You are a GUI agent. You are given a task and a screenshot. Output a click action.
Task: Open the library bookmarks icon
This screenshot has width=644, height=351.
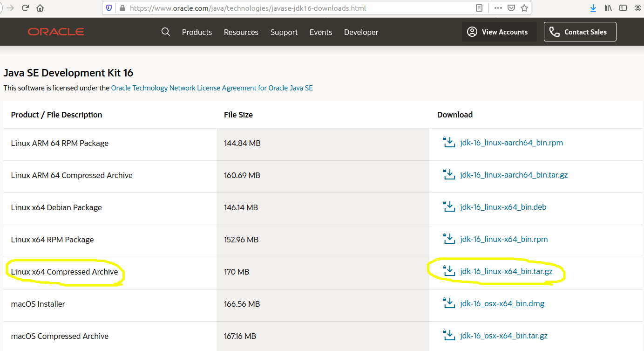[608, 8]
